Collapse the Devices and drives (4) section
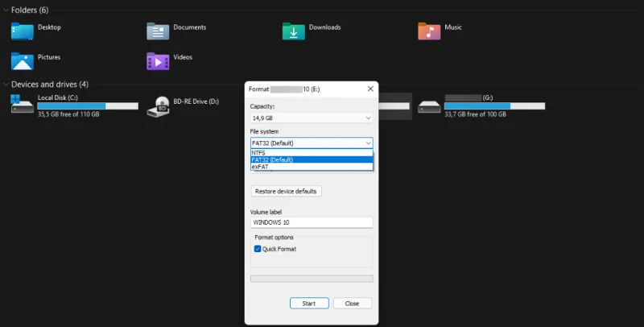The image size is (644, 327). coord(6,85)
